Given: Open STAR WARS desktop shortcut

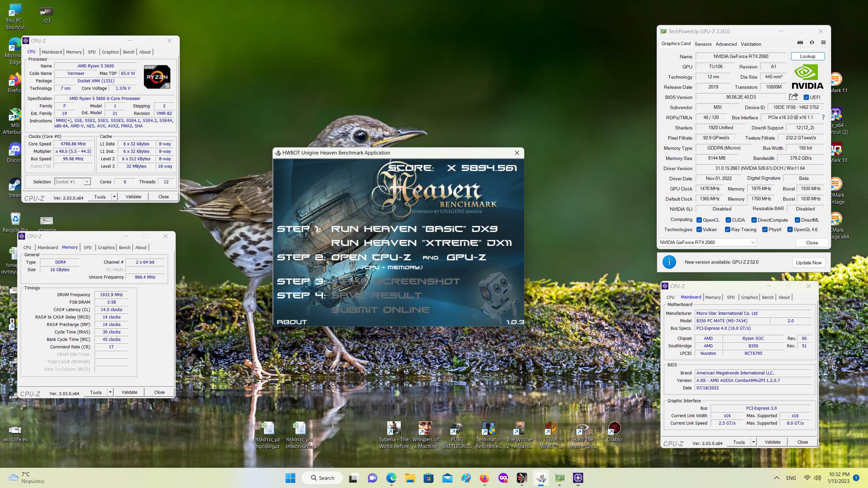Looking at the screenshot, I should coord(551,435).
